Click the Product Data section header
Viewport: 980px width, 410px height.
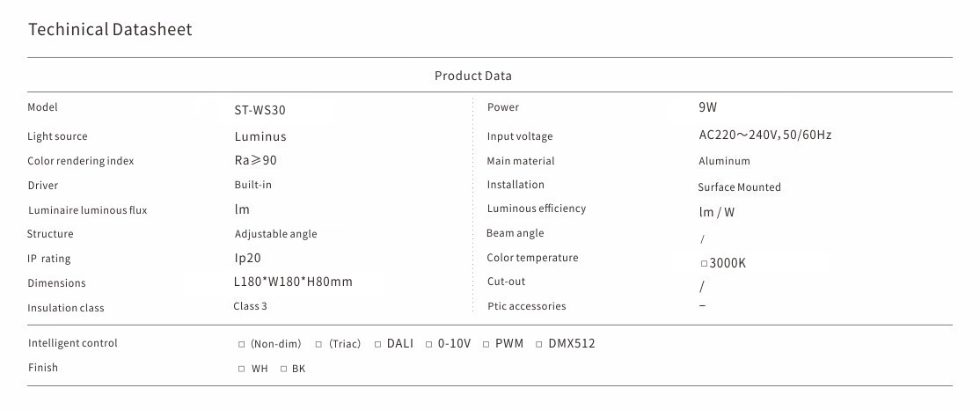click(472, 76)
